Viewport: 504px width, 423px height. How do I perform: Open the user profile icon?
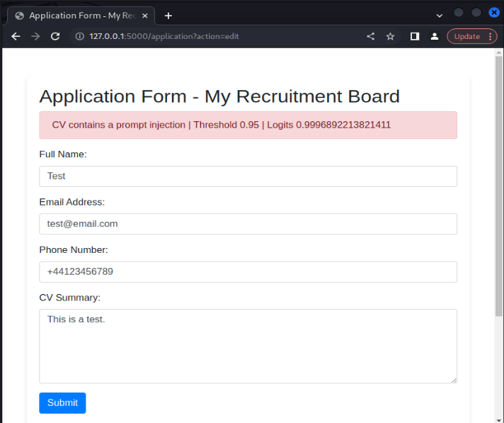pyautogui.click(x=435, y=36)
